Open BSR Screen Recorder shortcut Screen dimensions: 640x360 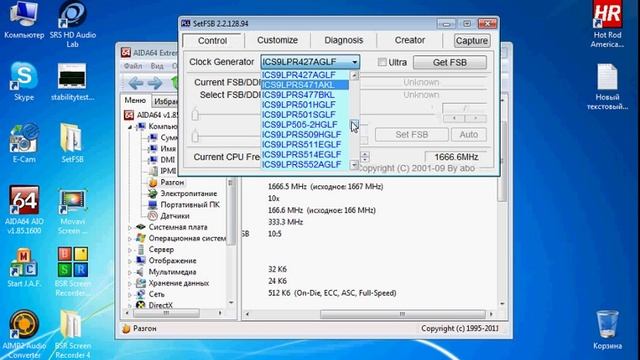(72, 271)
